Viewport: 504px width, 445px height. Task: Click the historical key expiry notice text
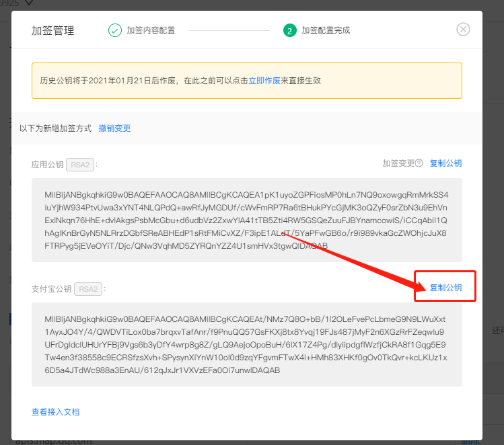click(180, 81)
